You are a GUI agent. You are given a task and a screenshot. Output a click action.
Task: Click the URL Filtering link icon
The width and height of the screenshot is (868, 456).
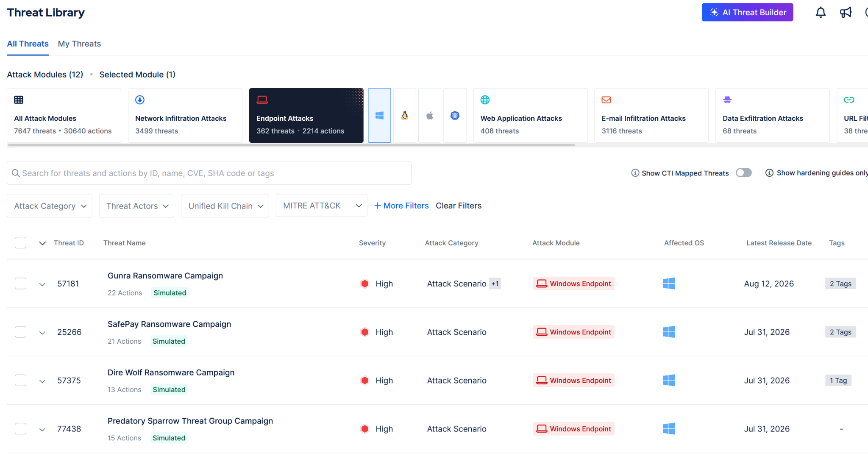849,100
